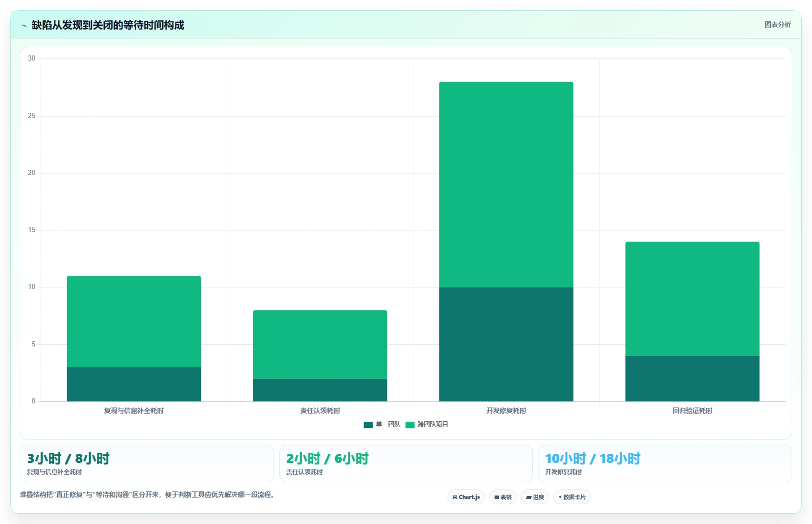Toggle the 单一团队 legend item
The image size is (812, 524).
pyautogui.click(x=382, y=424)
